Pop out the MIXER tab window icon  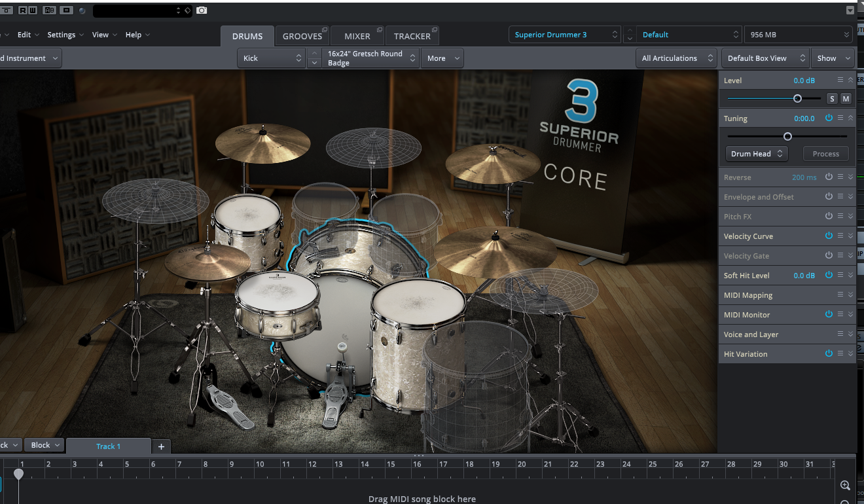(381, 30)
